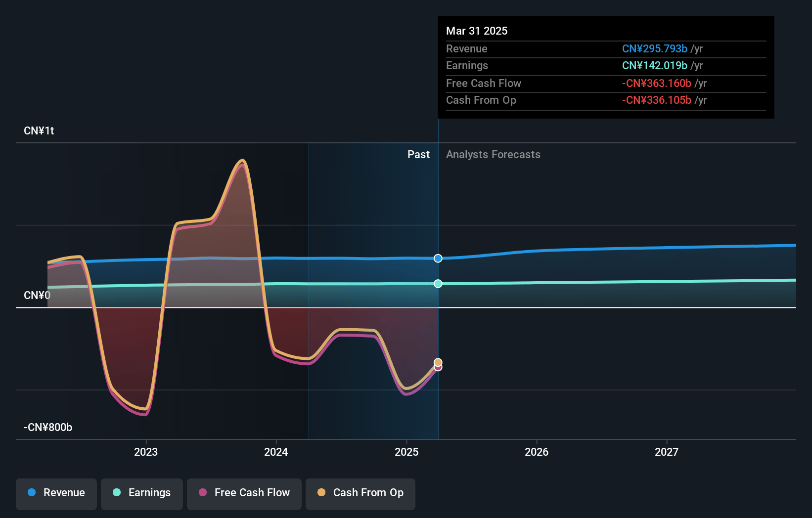Viewport: 812px width, 518px height.
Task: Click the 2025 x-axis label
Action: click(406, 452)
